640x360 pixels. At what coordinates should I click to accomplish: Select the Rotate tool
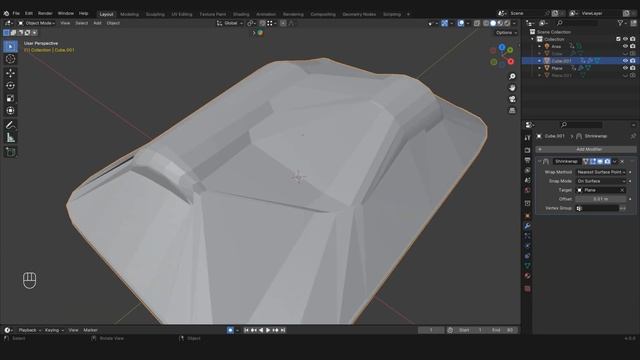[x=10, y=86]
